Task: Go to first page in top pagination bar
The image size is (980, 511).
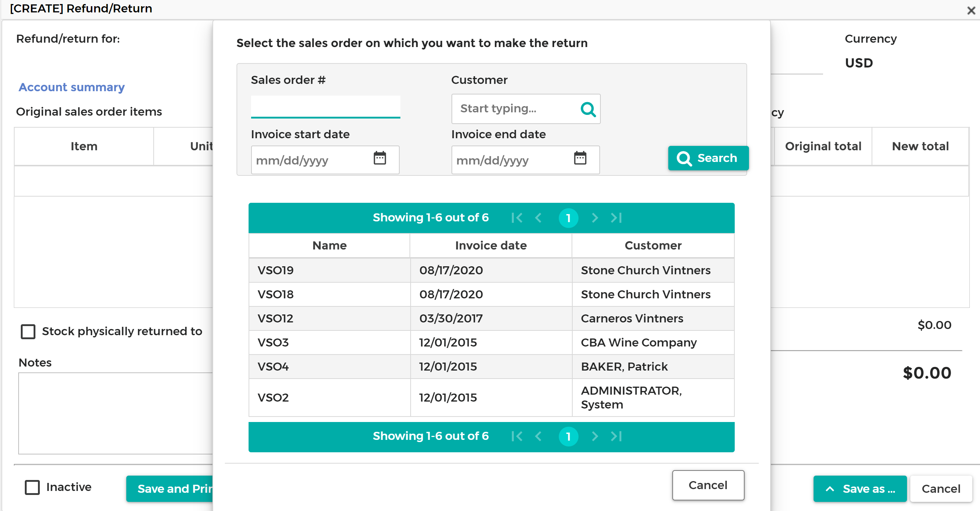Action: coord(516,218)
